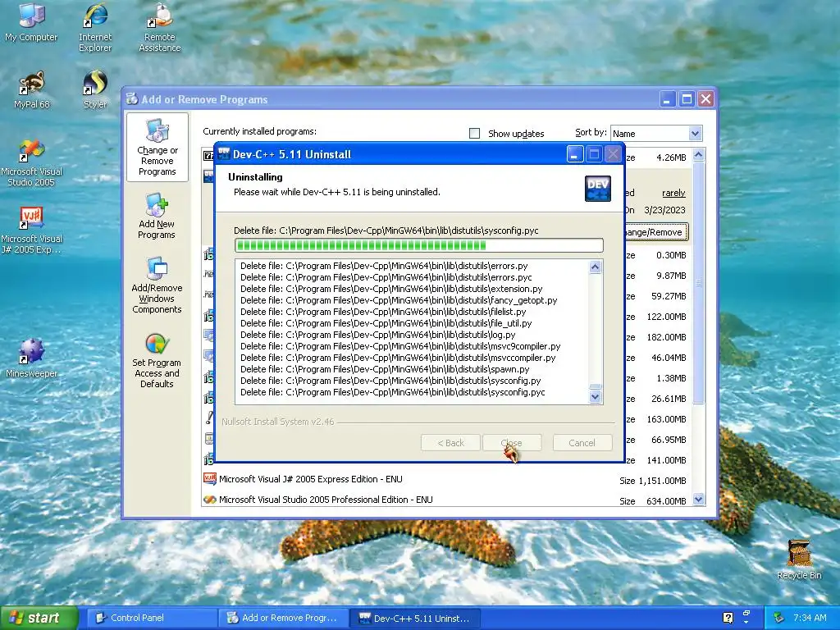
Task: Select log line deleting file_util.py
Action: click(x=386, y=323)
